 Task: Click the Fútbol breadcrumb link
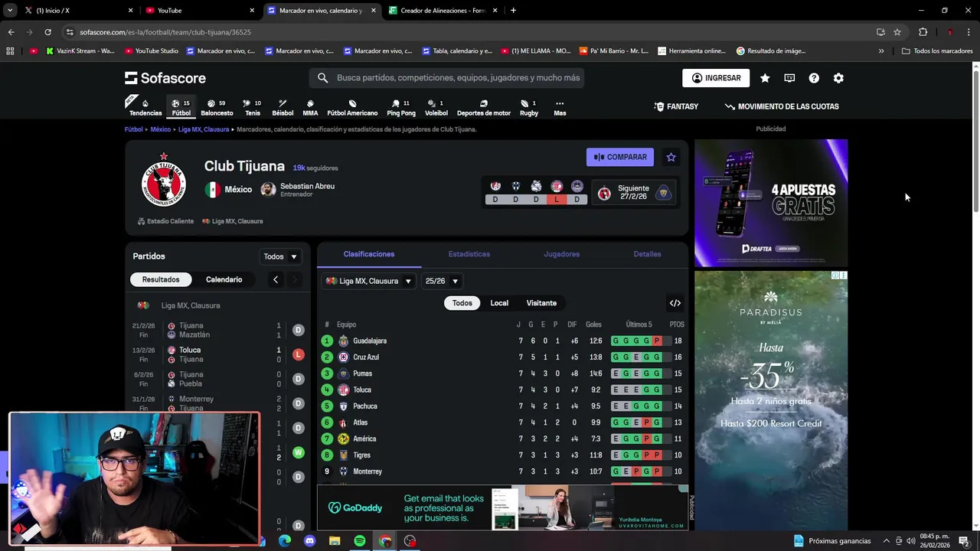[x=134, y=129]
